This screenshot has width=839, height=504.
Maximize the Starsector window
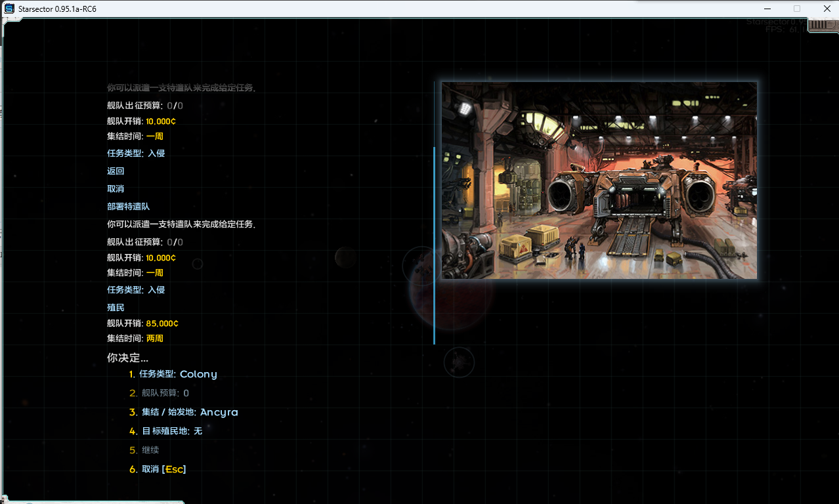point(797,9)
